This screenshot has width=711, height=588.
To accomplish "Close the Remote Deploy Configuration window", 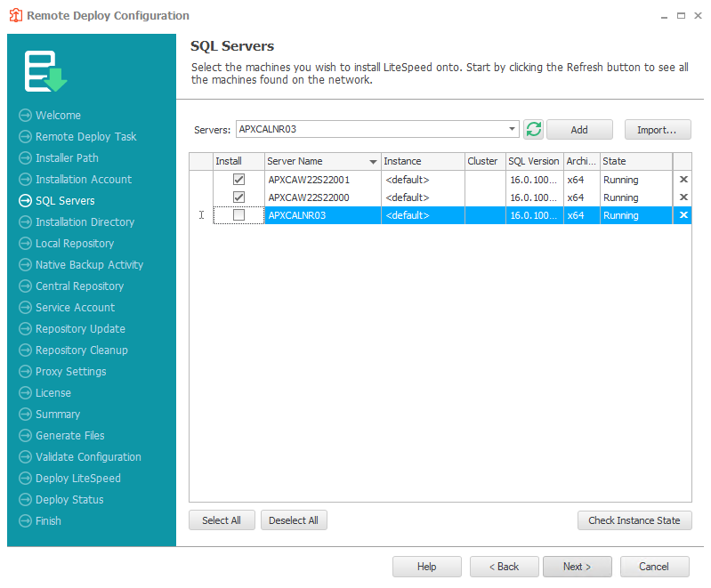I will (698, 15).
